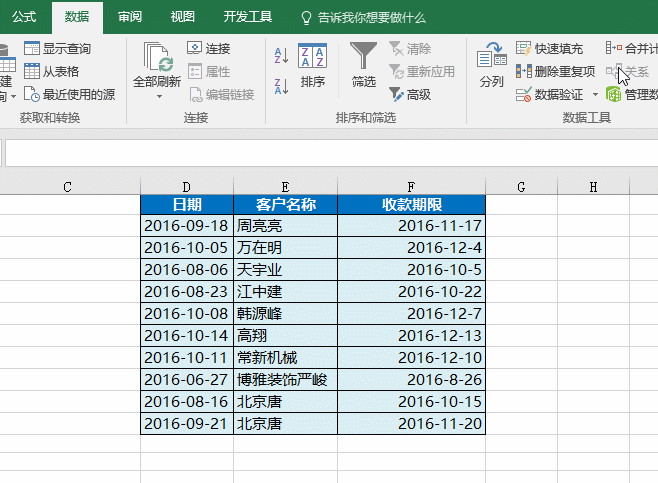Select the cell containing 高翔
Image resolution: width=658 pixels, height=483 pixels.
[x=285, y=336]
